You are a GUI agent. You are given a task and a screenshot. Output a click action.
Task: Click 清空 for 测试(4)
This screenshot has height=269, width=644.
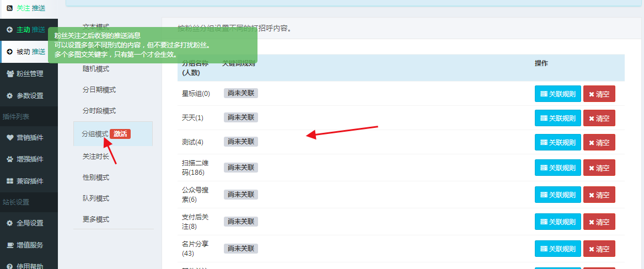tap(599, 142)
